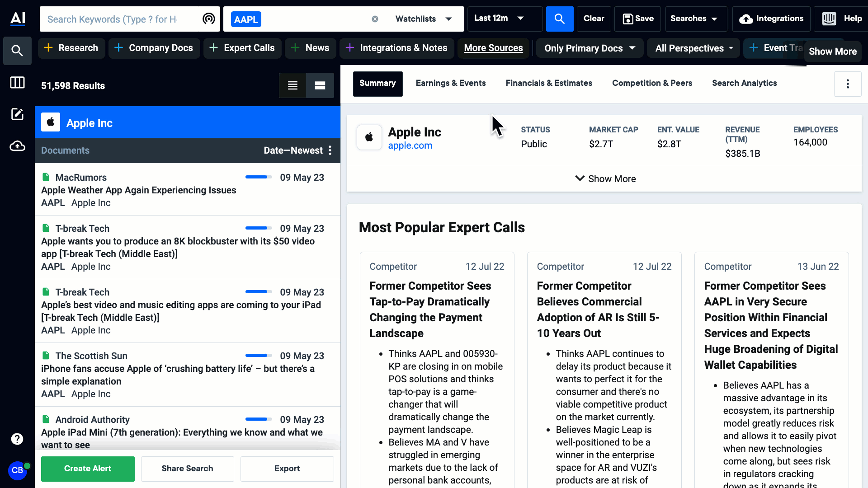Click relevance bar on Scottish Sun document

[x=259, y=356]
